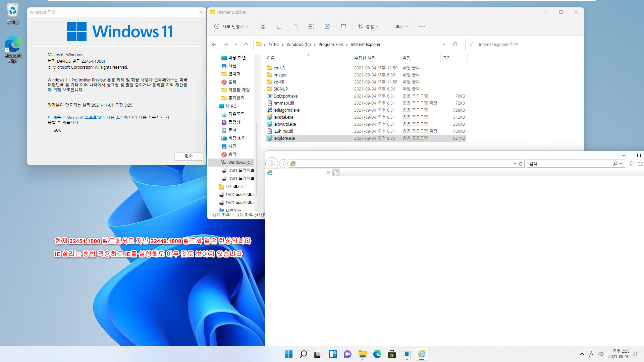Select ielowutil.exe in the file list

[x=366, y=124]
